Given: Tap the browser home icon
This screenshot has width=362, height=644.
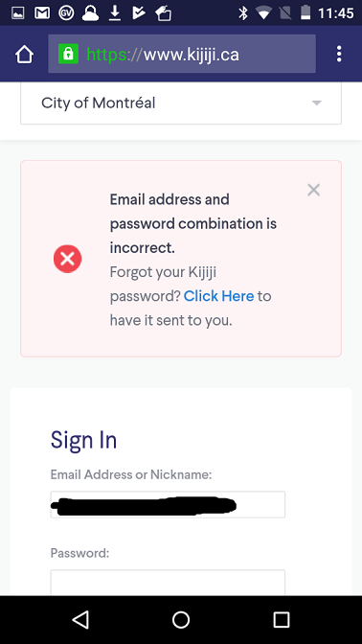Looking at the screenshot, I should (x=24, y=55).
